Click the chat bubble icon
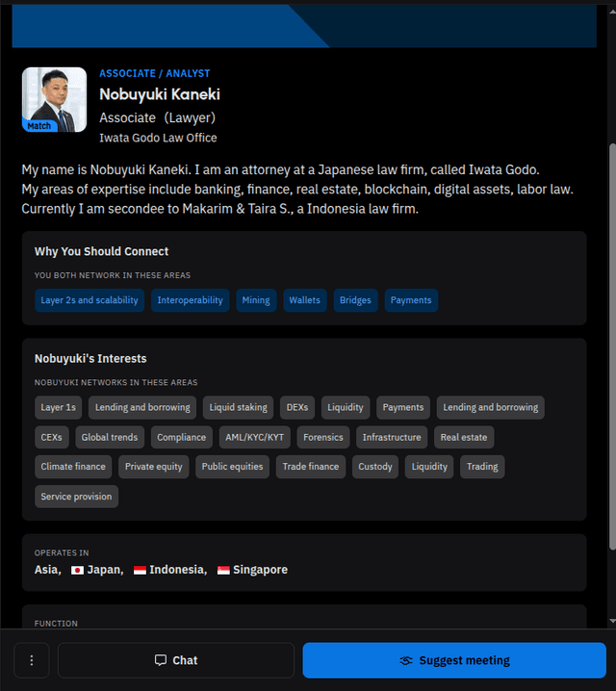The width and height of the screenshot is (616, 691). click(x=161, y=659)
